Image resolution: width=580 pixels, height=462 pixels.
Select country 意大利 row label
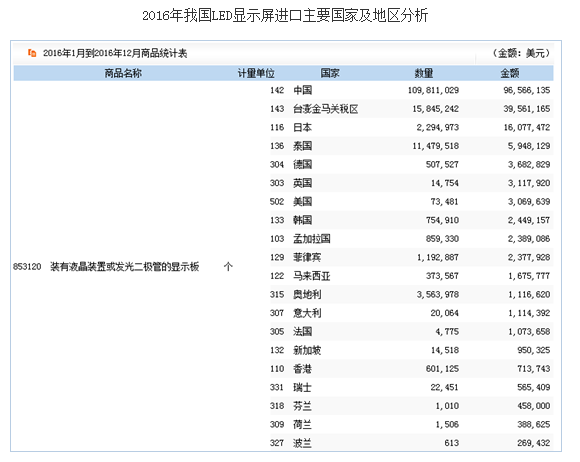coord(307,313)
